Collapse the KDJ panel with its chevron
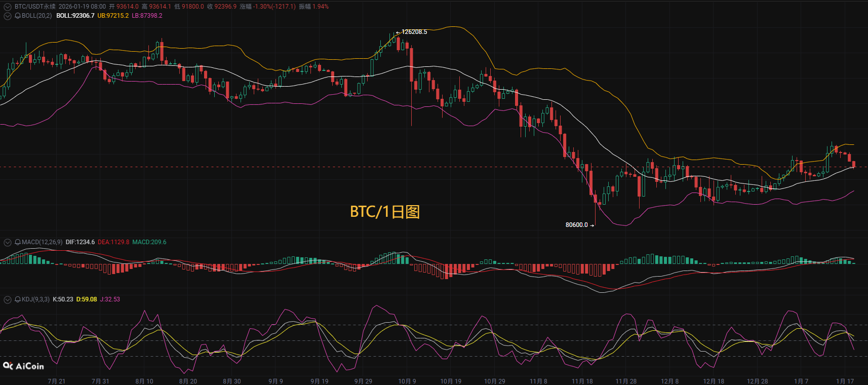 (x=8, y=299)
